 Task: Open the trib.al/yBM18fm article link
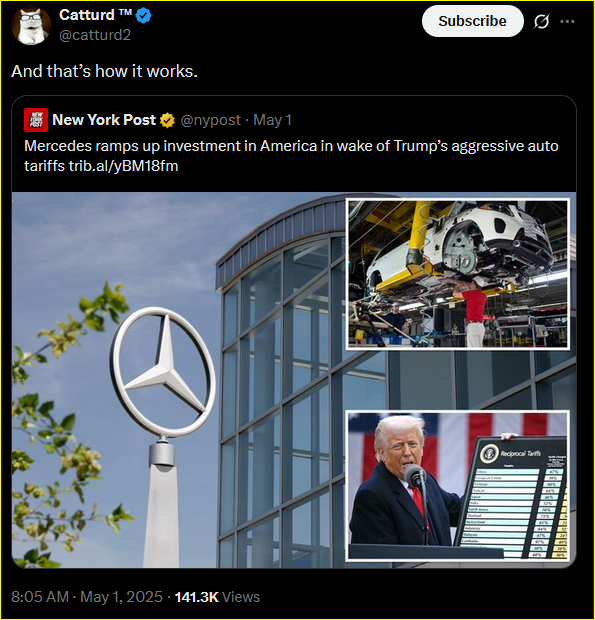pos(123,166)
